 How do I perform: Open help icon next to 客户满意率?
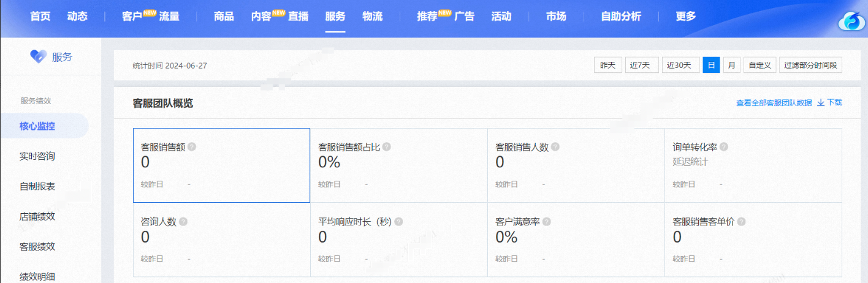pos(547,222)
